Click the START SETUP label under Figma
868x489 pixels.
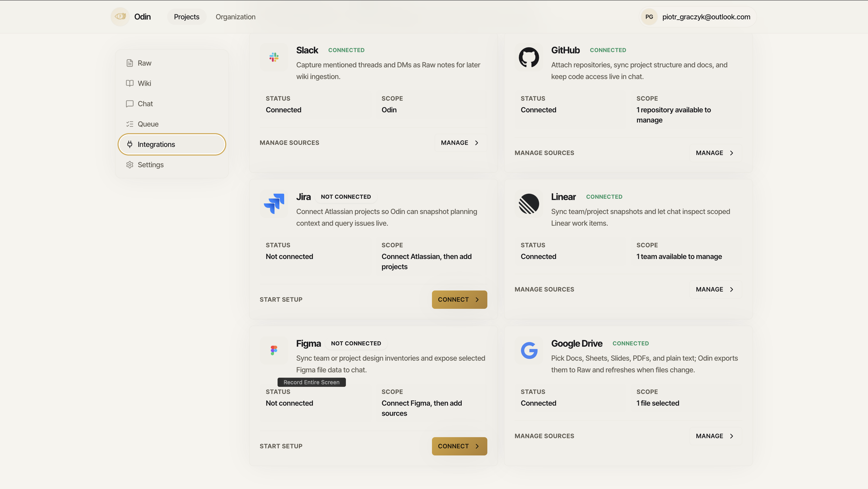(281, 446)
